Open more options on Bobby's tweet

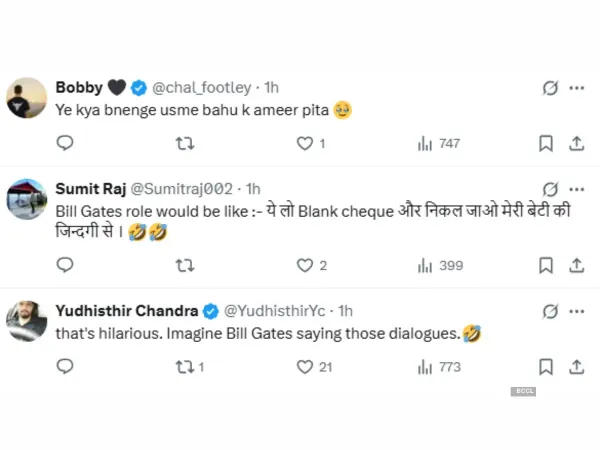pyautogui.click(x=576, y=88)
